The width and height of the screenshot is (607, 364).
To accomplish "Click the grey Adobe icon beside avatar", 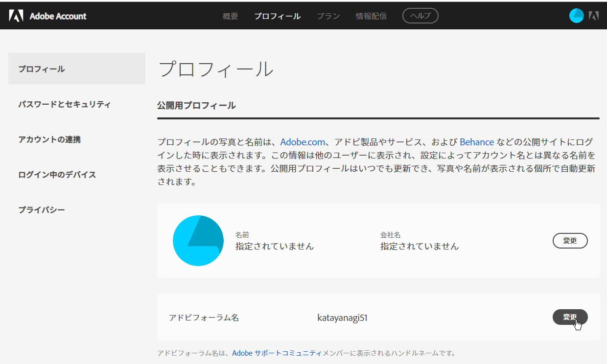I will [594, 16].
